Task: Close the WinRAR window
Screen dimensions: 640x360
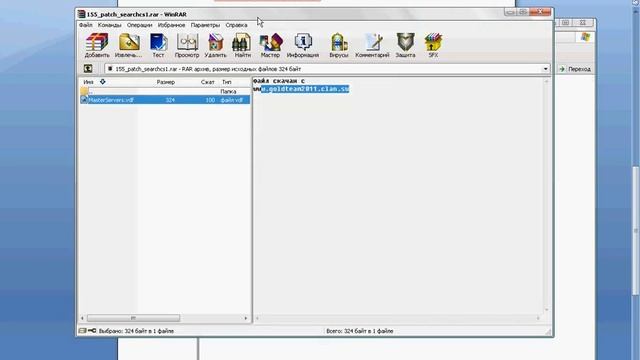Action: click(x=540, y=12)
